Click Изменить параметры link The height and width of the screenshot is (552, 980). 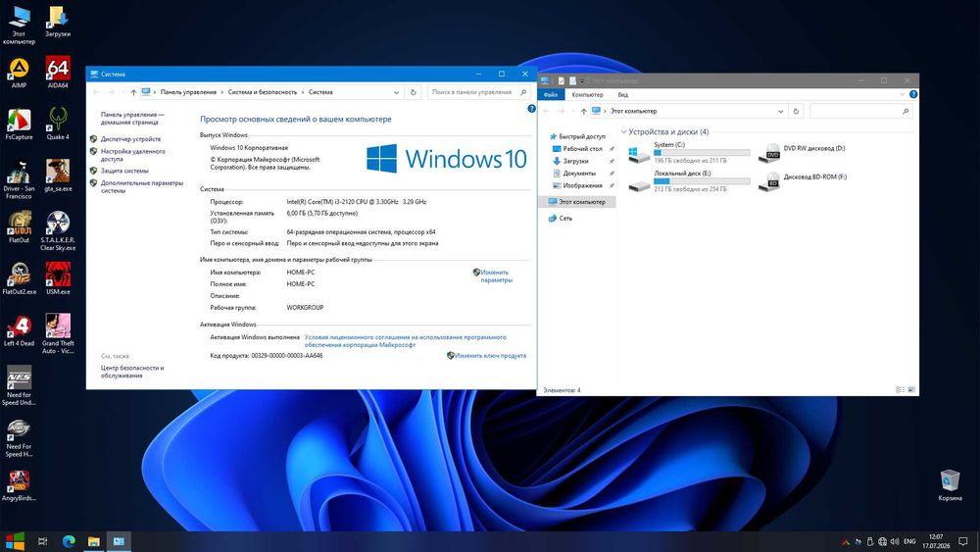click(496, 276)
